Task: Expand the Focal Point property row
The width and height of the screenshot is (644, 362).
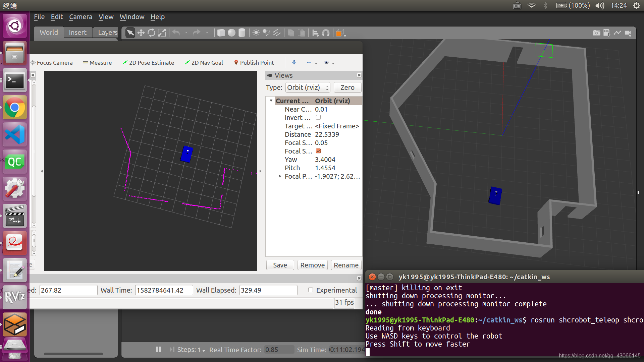Action: [x=280, y=176]
